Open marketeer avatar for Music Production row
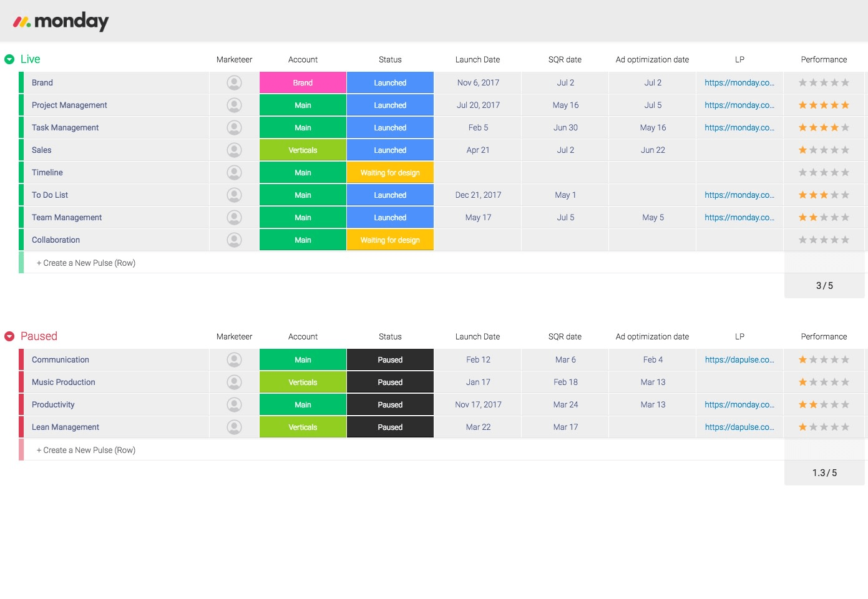This screenshot has width=868, height=599. [x=234, y=382]
